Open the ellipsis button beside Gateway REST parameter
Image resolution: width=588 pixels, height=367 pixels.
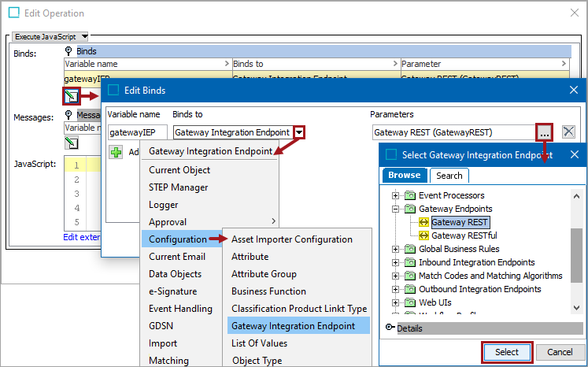coord(545,132)
